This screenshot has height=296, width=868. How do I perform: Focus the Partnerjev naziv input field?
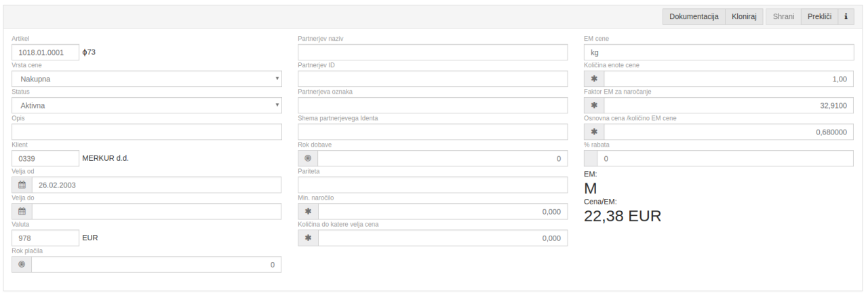click(433, 52)
